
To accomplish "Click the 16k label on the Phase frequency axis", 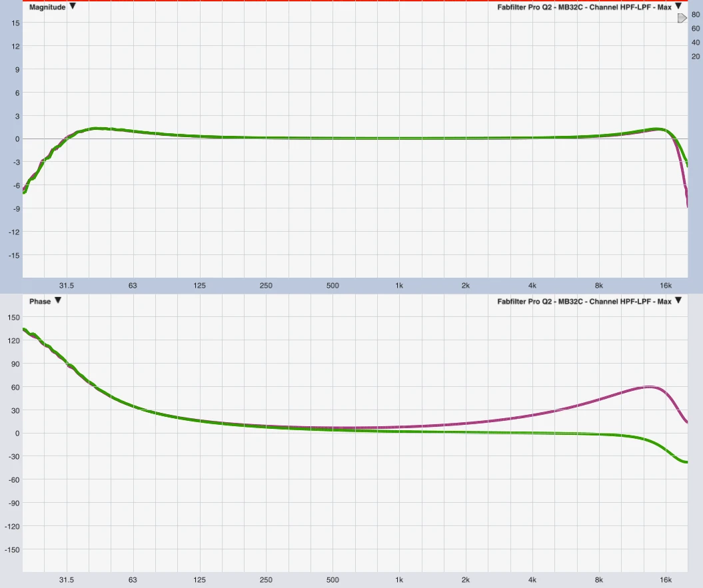I will pos(666,581).
